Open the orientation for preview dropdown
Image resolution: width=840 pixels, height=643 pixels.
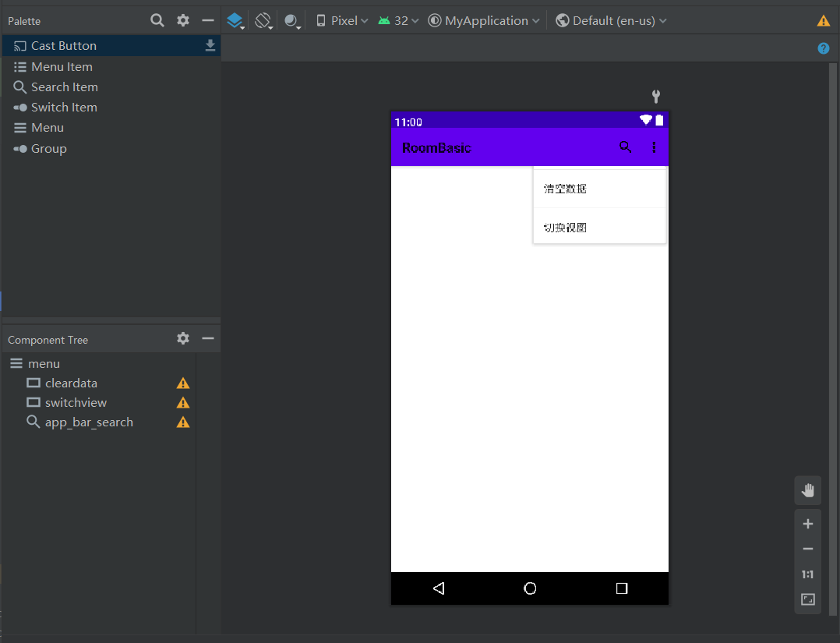[263, 21]
